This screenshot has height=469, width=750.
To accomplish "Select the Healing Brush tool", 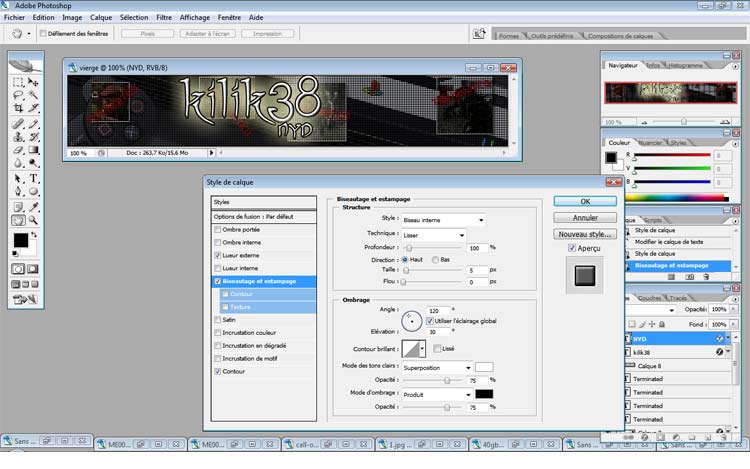I will click(x=18, y=124).
